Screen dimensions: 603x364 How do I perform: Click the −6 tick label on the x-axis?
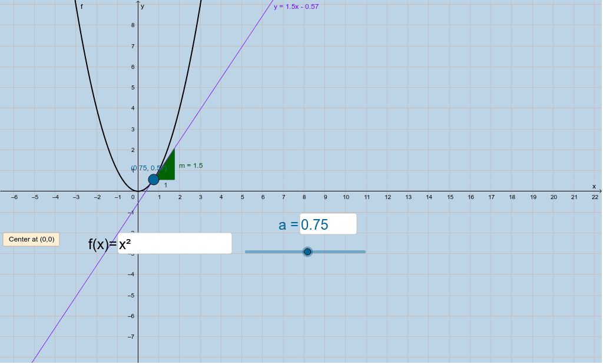pyautogui.click(x=14, y=197)
